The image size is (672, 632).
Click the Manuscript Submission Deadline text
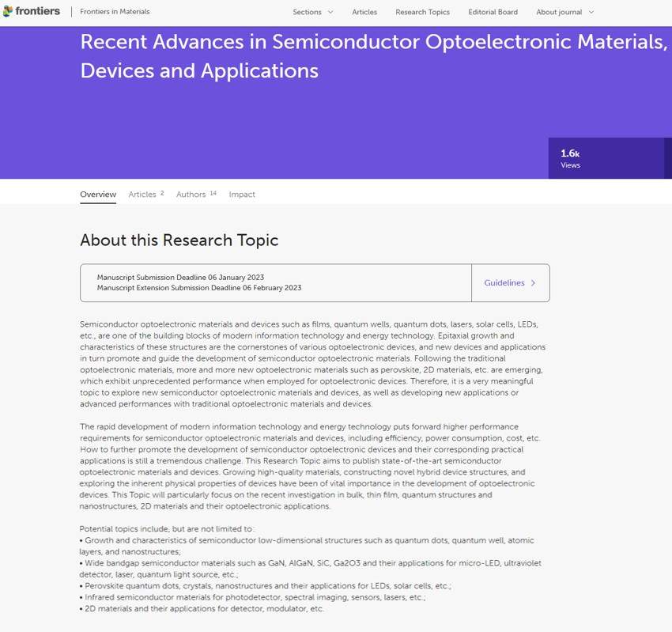pos(180,278)
